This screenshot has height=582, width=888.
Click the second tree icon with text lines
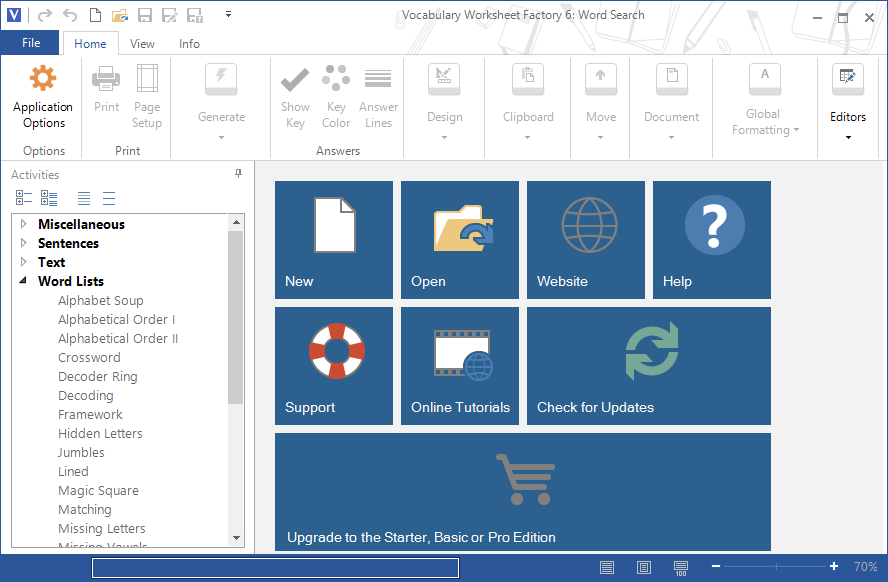click(x=49, y=198)
